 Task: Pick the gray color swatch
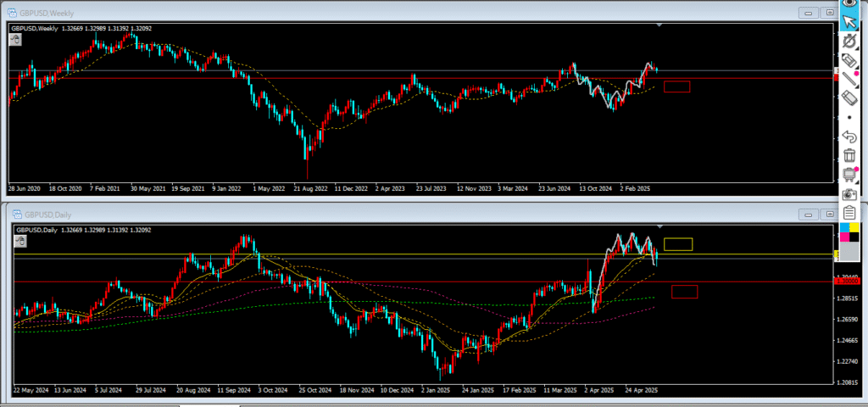[x=849, y=250]
